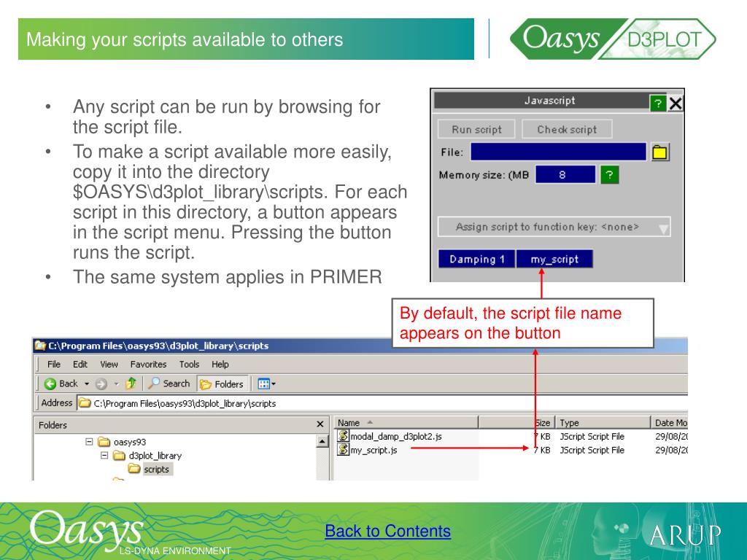
Task: Open Assign script to function key dropdown
Action: tap(554, 227)
